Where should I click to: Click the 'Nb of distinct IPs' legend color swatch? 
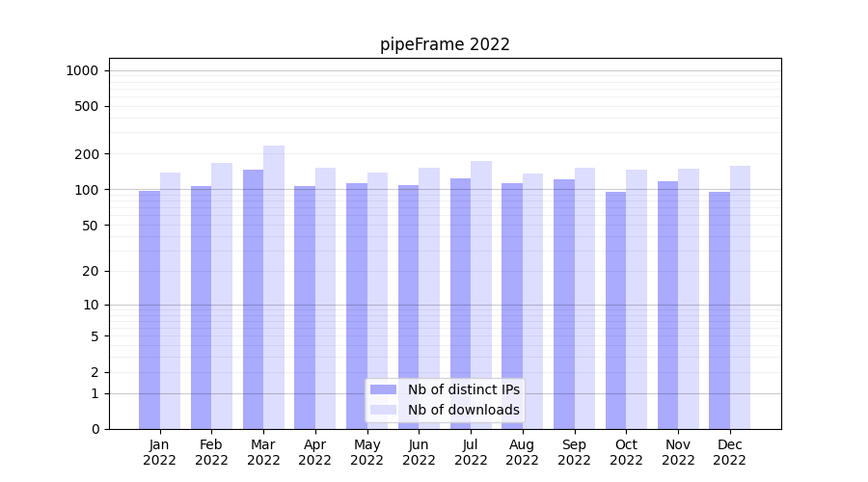[383, 389]
